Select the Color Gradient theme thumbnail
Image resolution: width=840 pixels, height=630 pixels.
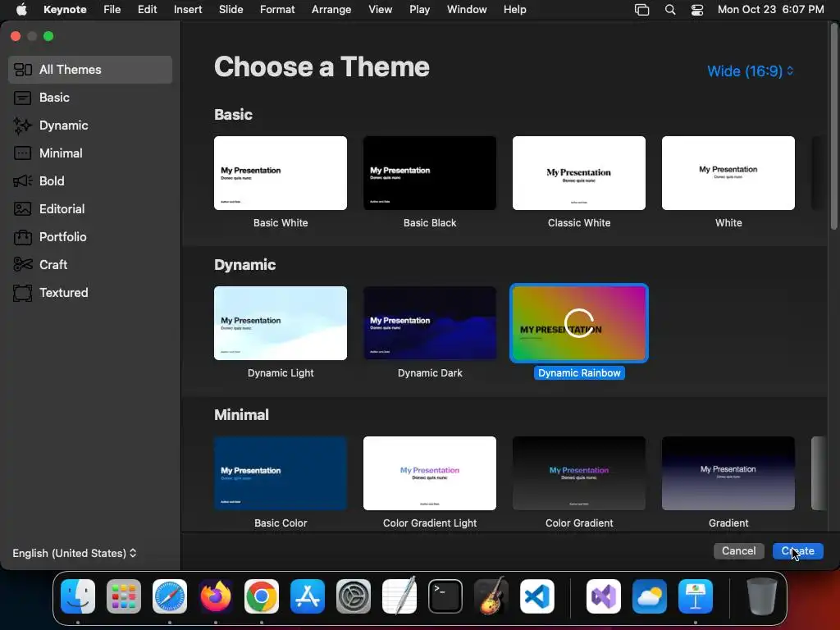(x=579, y=473)
